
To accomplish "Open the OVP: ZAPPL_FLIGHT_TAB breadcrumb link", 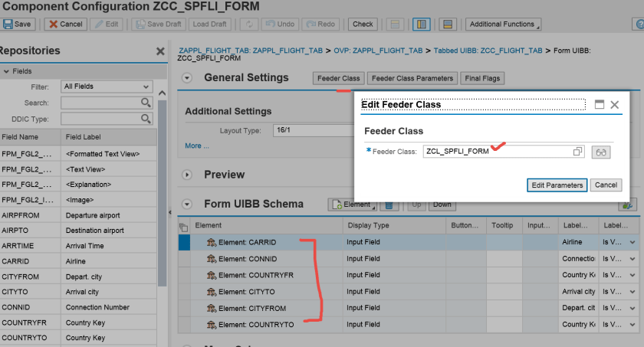I will coord(377,51).
